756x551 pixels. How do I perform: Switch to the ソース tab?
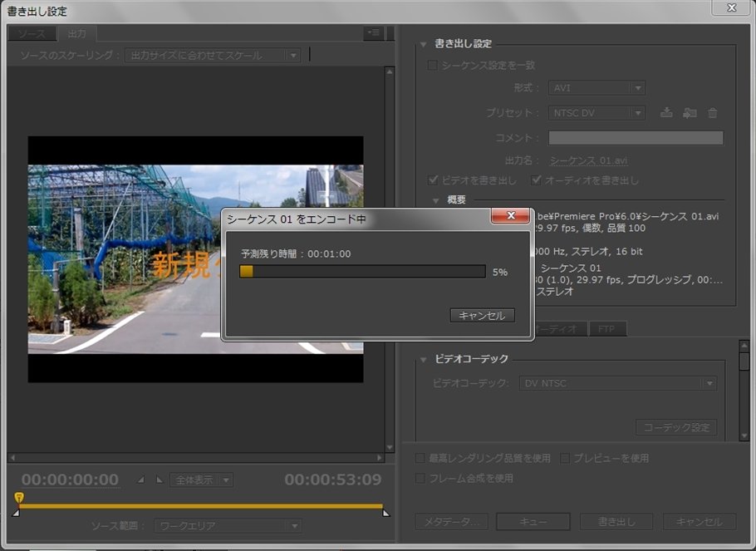[x=32, y=33]
